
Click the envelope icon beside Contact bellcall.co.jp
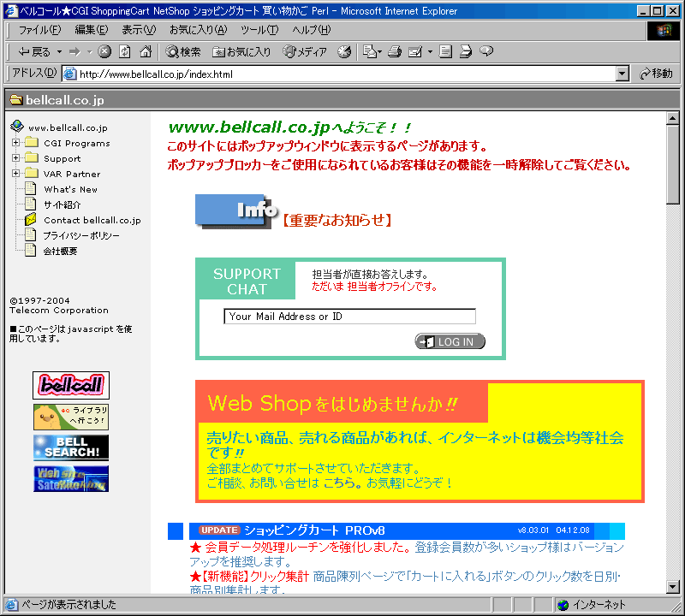[31, 219]
